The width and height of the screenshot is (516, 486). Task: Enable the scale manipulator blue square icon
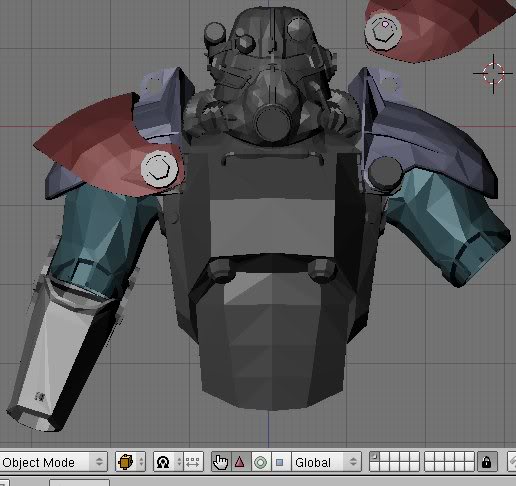coord(280,462)
